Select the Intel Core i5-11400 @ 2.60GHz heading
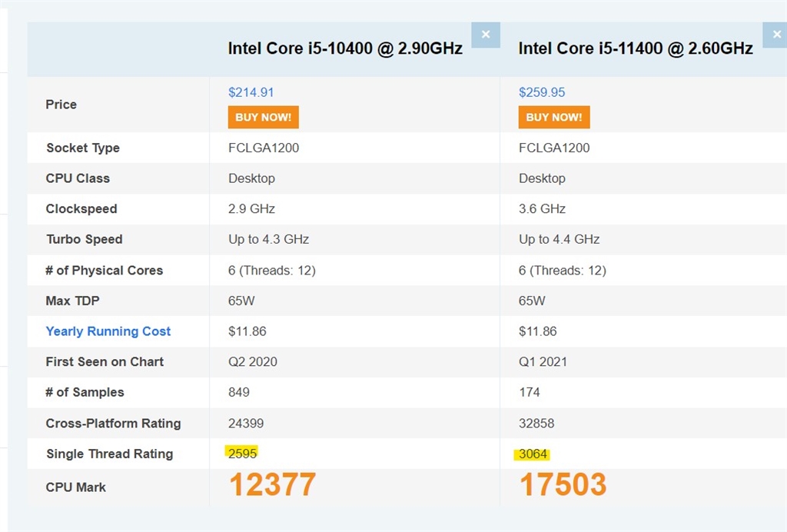The height and width of the screenshot is (532, 787). [x=636, y=48]
